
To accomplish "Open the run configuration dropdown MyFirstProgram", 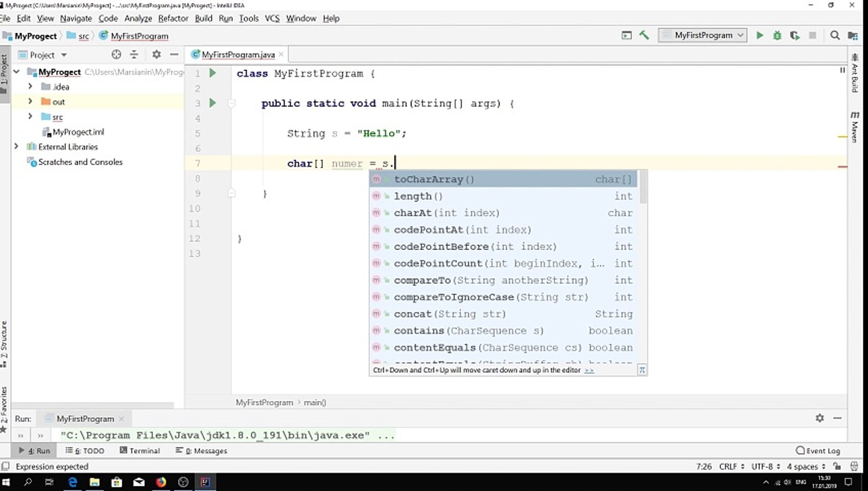I will [x=702, y=35].
